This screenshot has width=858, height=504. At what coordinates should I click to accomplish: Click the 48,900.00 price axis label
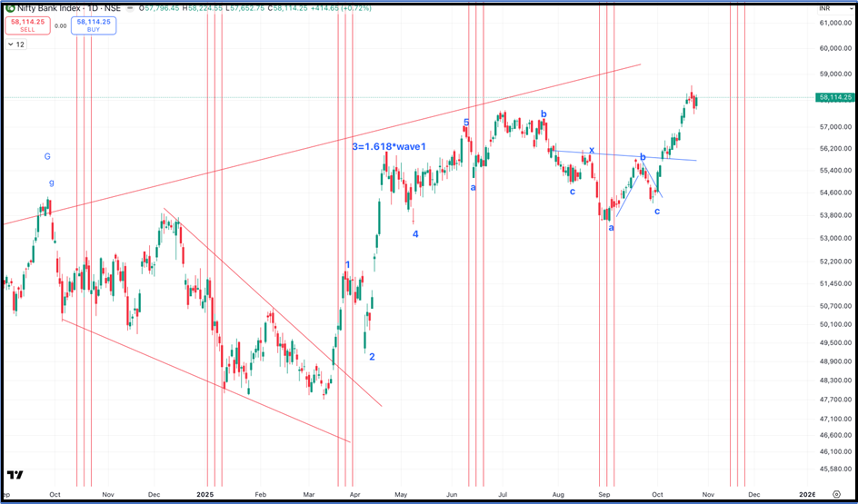point(837,361)
